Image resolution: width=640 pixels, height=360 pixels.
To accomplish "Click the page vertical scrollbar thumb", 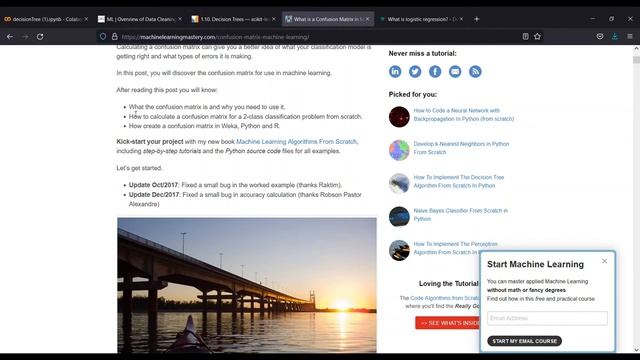I will 636,60.
